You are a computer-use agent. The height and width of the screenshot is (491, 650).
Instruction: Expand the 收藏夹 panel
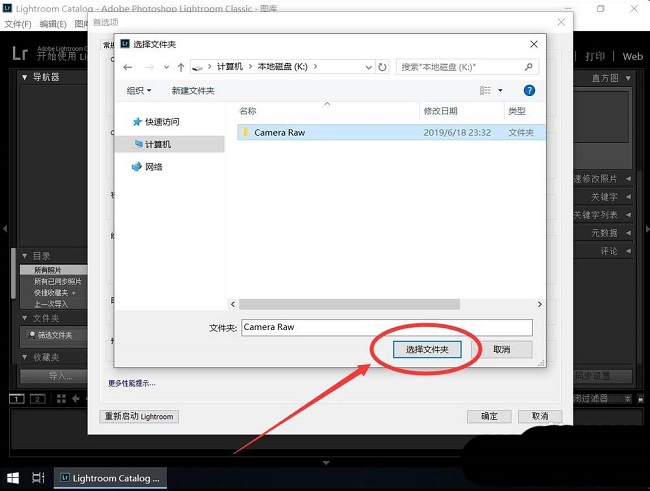point(24,357)
